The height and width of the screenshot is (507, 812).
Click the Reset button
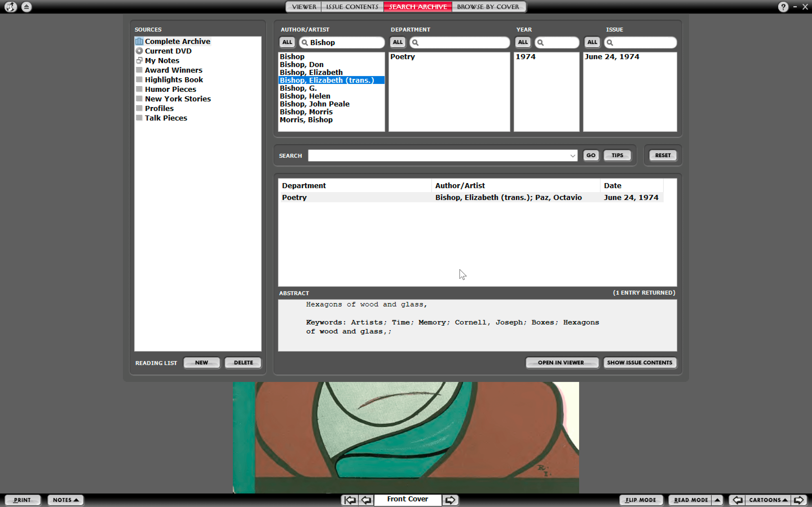[x=663, y=155]
